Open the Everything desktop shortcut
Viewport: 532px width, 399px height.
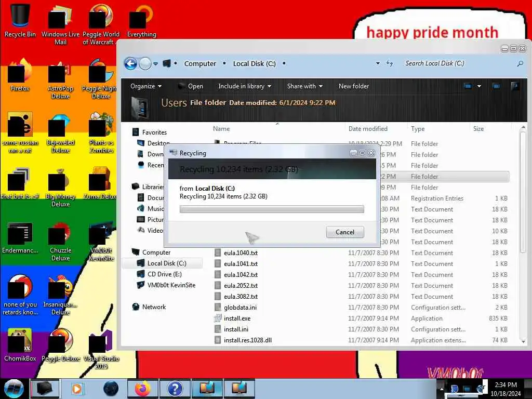(141, 20)
